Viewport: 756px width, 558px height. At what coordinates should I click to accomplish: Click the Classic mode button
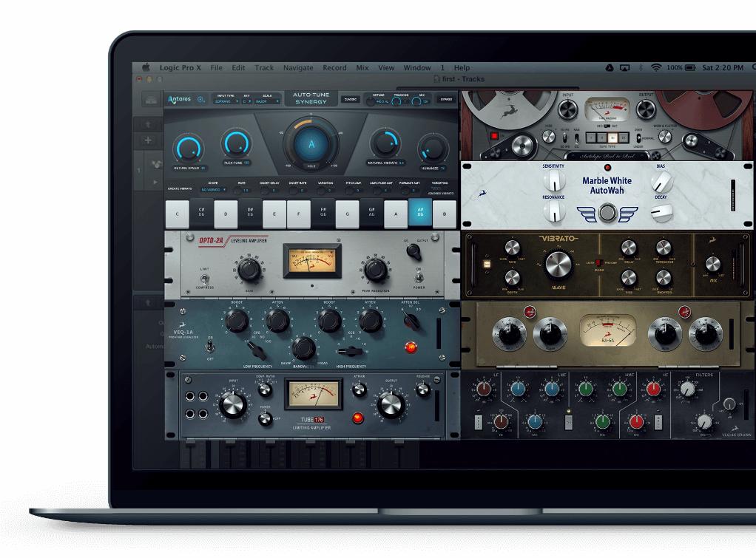(350, 99)
